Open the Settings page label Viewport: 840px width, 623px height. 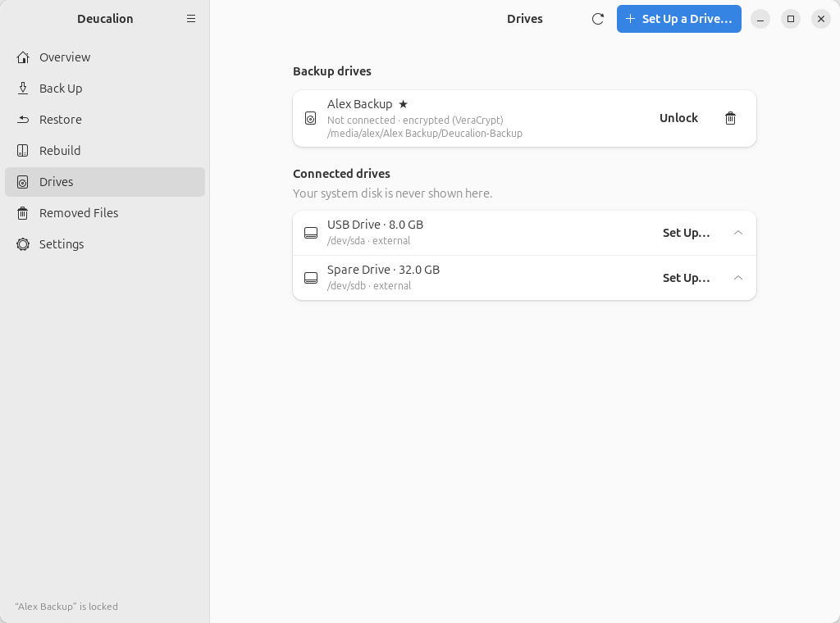(x=62, y=244)
